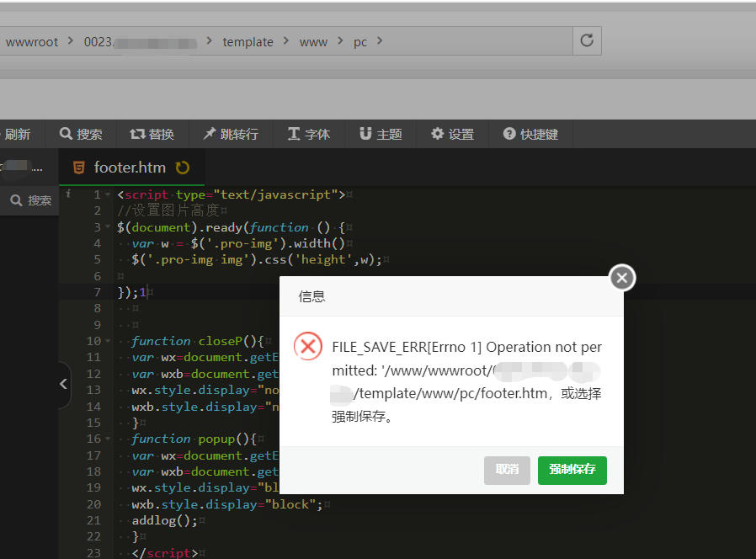
Task: Click the FILE_SAVE_ERR error message text
Action: point(466,381)
